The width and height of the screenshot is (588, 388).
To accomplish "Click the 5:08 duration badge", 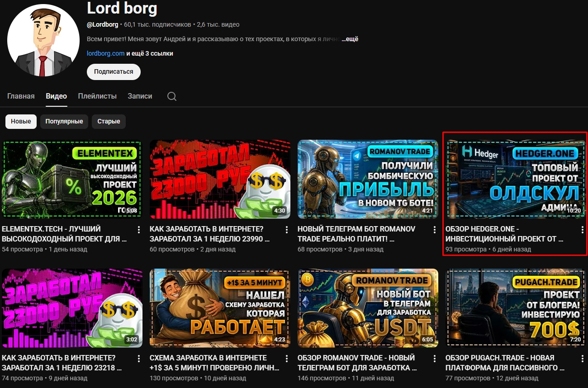I will (132, 211).
